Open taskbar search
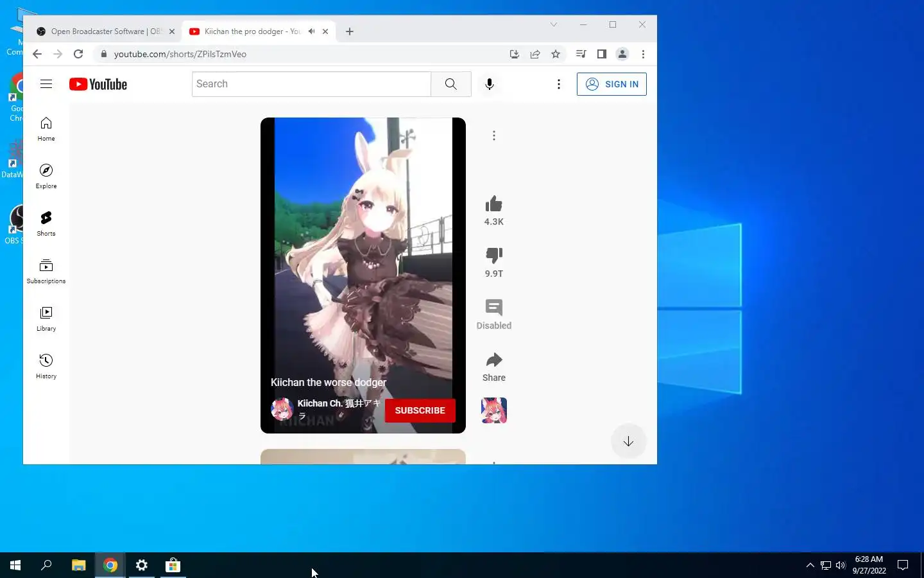 click(x=46, y=565)
